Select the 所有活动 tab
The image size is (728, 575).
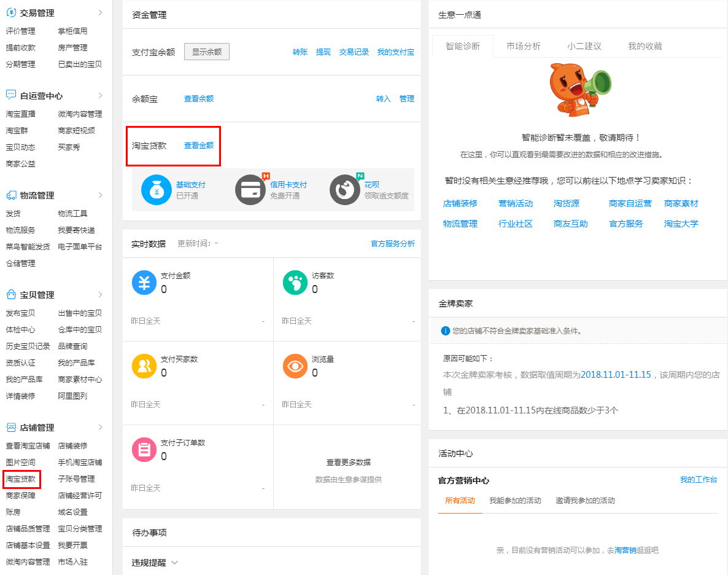460,501
